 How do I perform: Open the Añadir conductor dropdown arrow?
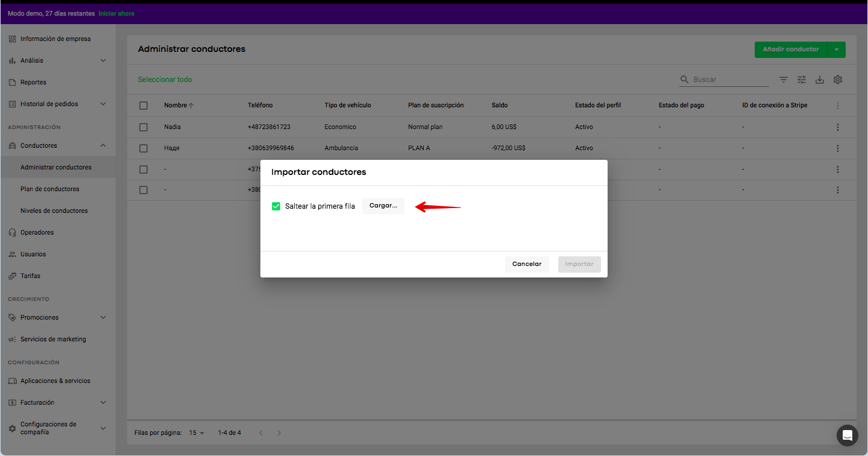coord(837,50)
